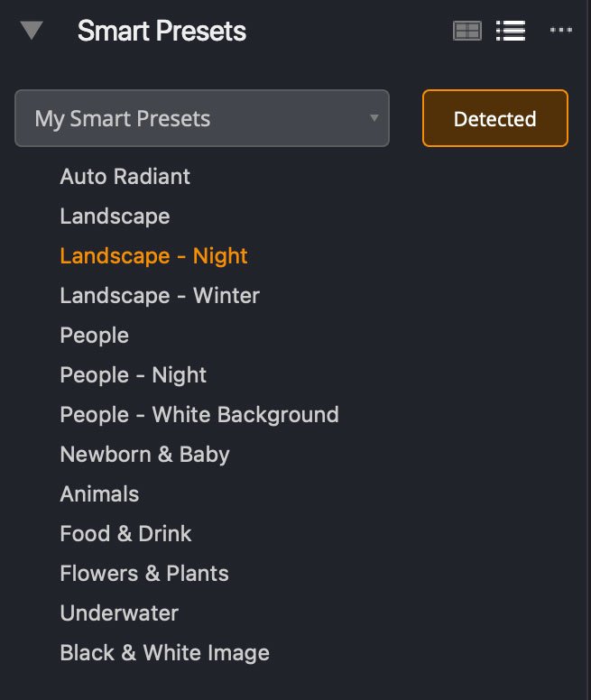Switch to list view
The height and width of the screenshot is (700, 591).
tap(511, 32)
